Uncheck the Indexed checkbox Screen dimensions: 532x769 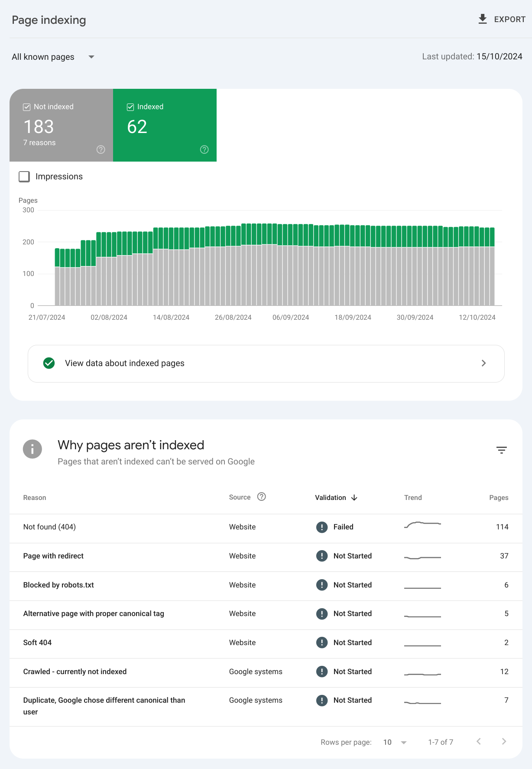click(x=130, y=107)
